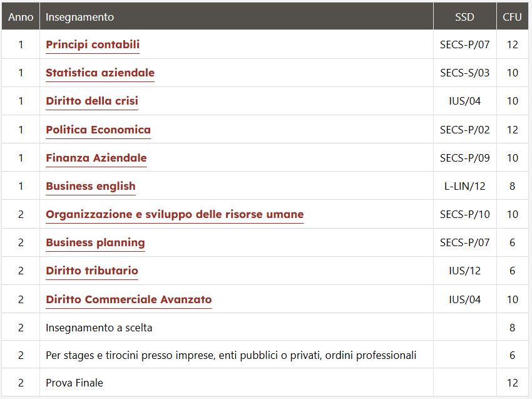Screen dimensions: 532x399
Task: Click the Prova Finale row text
Action: click(74, 383)
